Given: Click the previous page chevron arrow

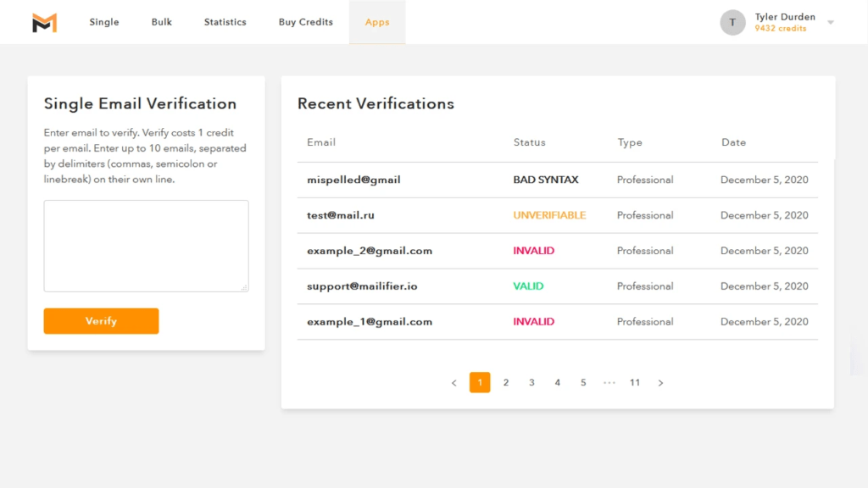Looking at the screenshot, I should click(x=453, y=382).
